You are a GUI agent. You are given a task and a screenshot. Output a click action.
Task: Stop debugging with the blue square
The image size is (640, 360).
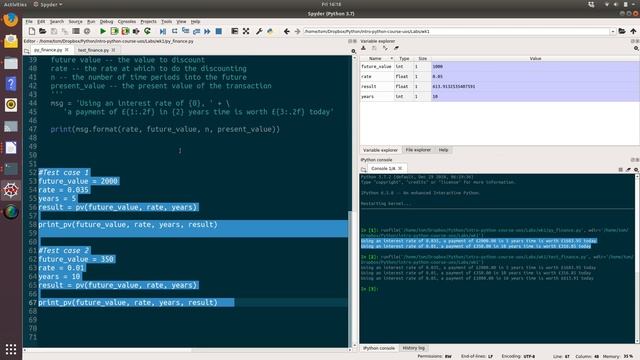click(219, 31)
